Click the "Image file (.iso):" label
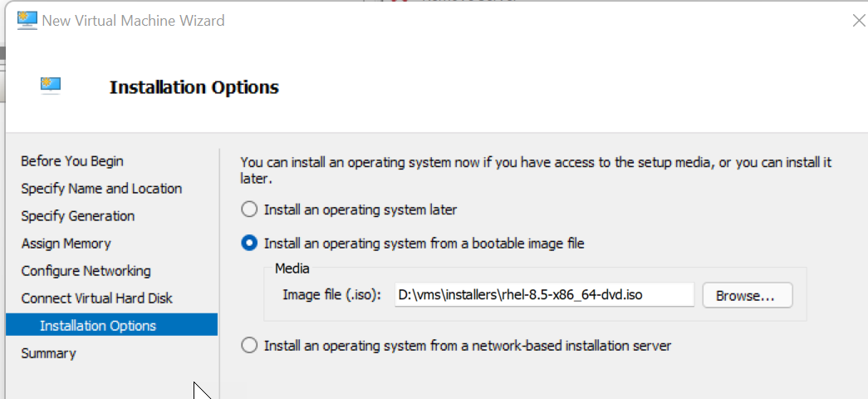Viewport: 868px width, 399px height. pos(331,295)
